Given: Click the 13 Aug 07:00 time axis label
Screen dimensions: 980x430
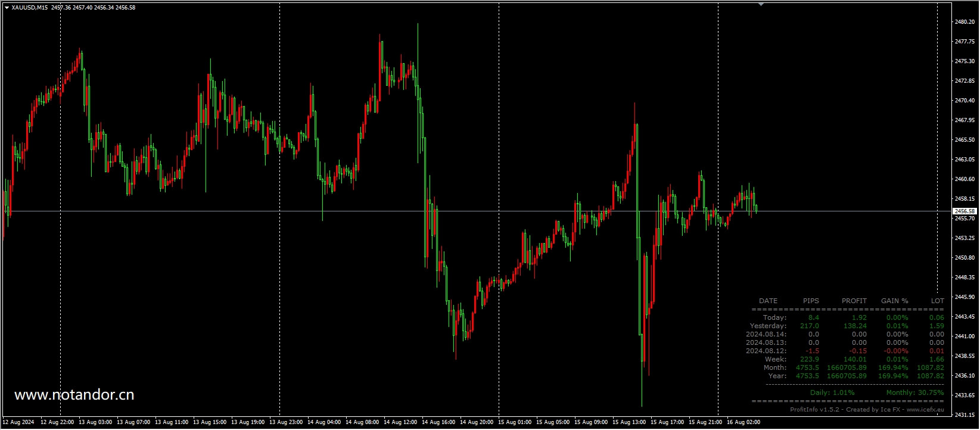Looking at the screenshot, I should click(x=133, y=422).
